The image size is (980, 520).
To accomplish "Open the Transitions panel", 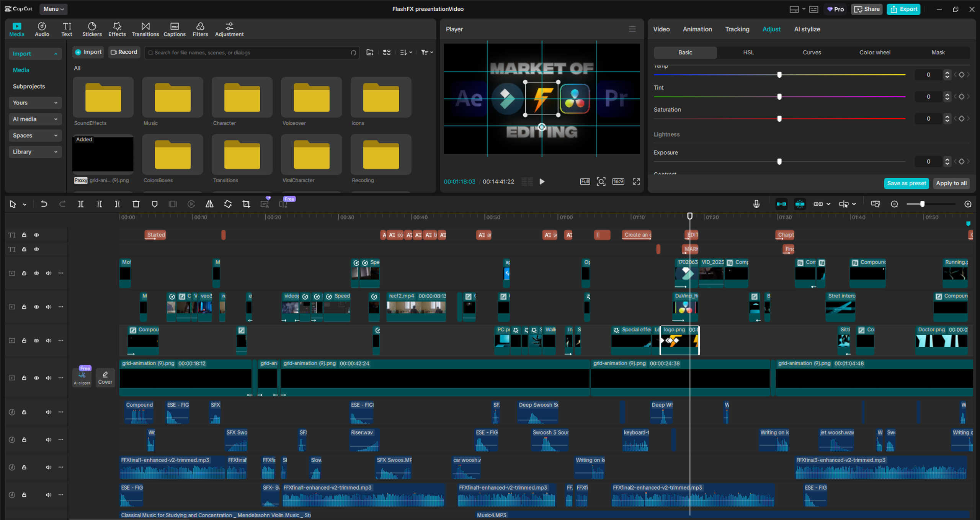I will point(145,29).
